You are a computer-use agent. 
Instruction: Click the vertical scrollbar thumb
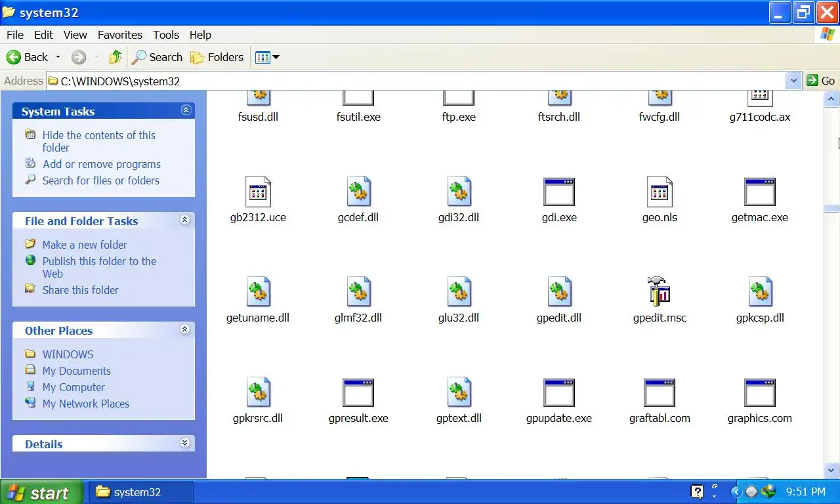(831, 209)
